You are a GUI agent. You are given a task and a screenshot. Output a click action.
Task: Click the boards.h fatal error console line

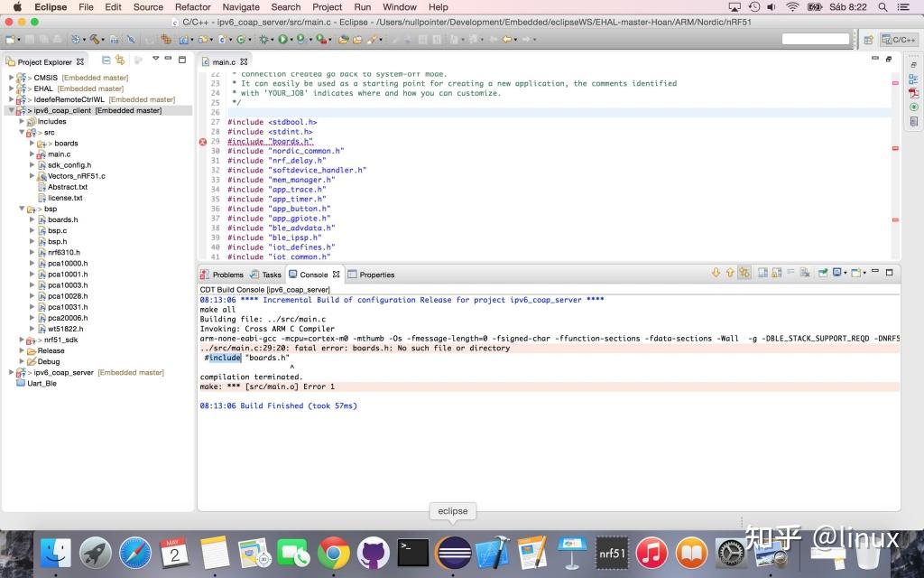click(x=550, y=348)
